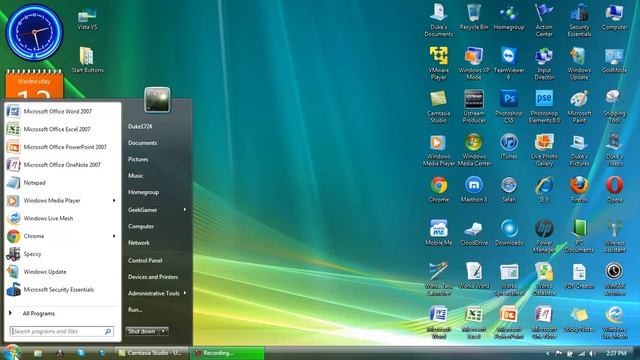The image size is (640, 360).
Task: Open Music link in Start menu
Action: pos(136,176)
